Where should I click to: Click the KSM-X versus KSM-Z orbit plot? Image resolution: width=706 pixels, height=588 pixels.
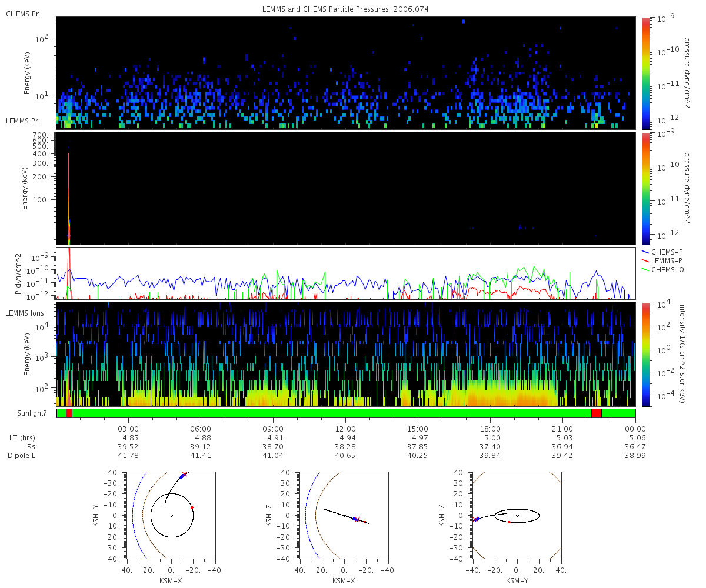click(344, 515)
